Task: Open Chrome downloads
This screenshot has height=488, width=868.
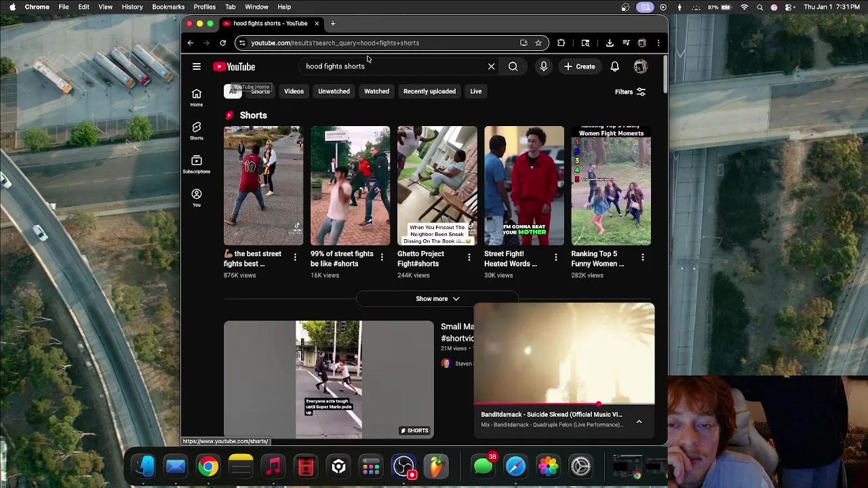Action: click(610, 43)
